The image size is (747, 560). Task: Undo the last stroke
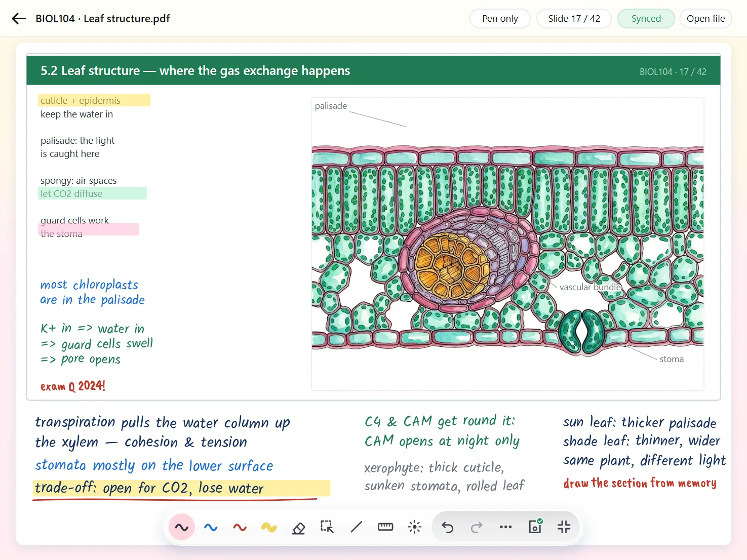(448, 527)
